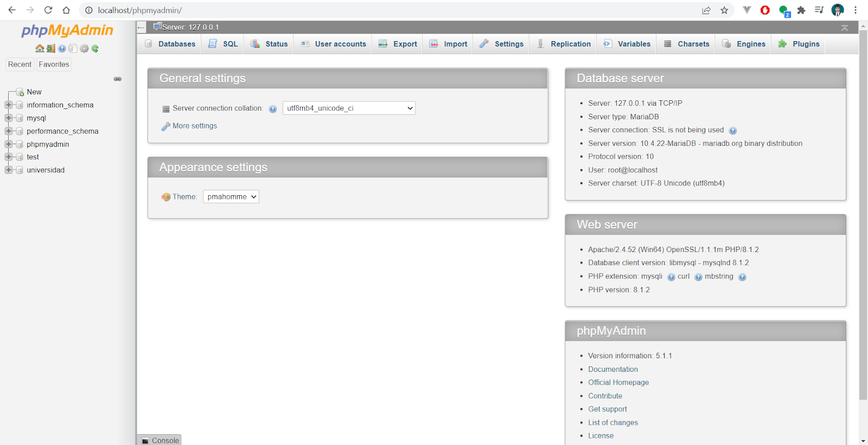This screenshot has width=868, height=445.
Task: Open the Contribute link
Action: point(605,396)
